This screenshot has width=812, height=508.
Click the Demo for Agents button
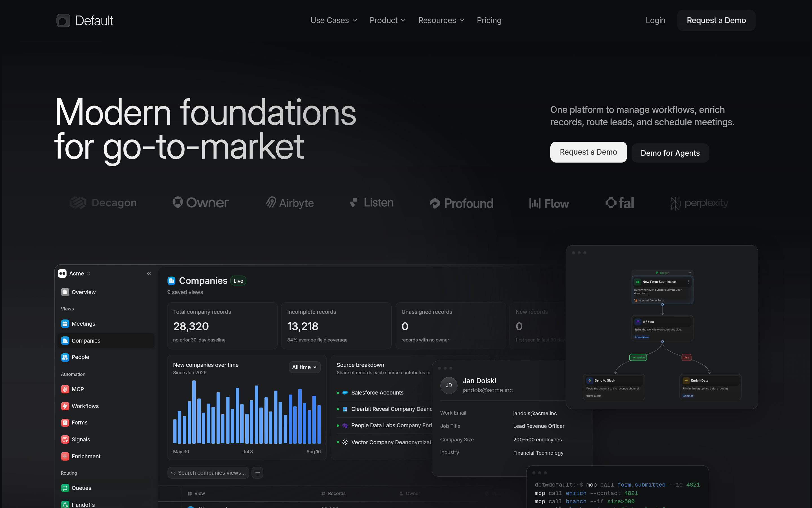[670, 153]
